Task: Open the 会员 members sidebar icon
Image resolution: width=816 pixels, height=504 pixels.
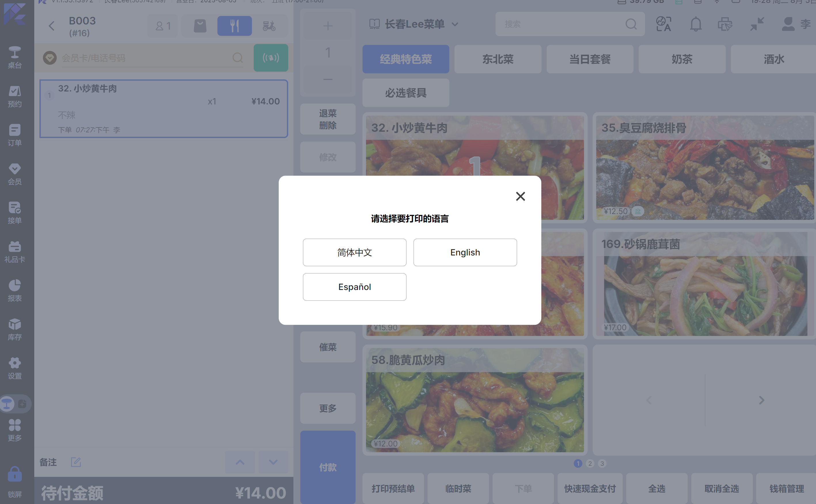Action: 15,174
